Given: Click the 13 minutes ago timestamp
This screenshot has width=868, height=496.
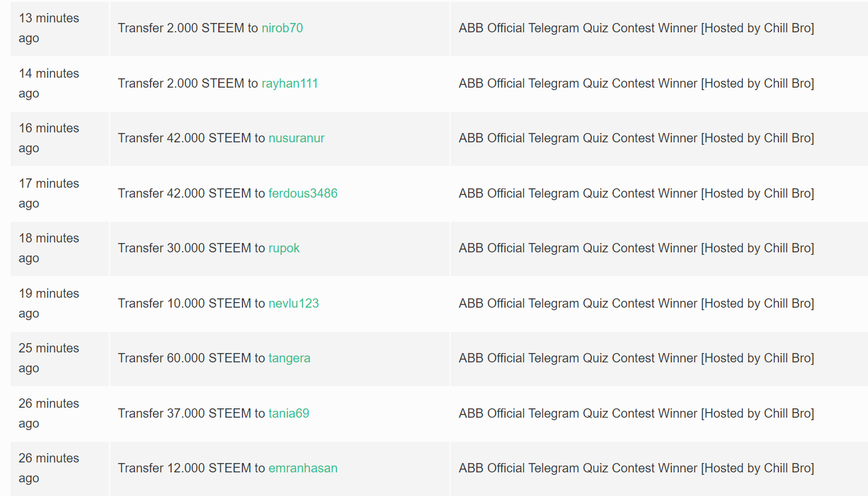Looking at the screenshot, I should coord(48,28).
